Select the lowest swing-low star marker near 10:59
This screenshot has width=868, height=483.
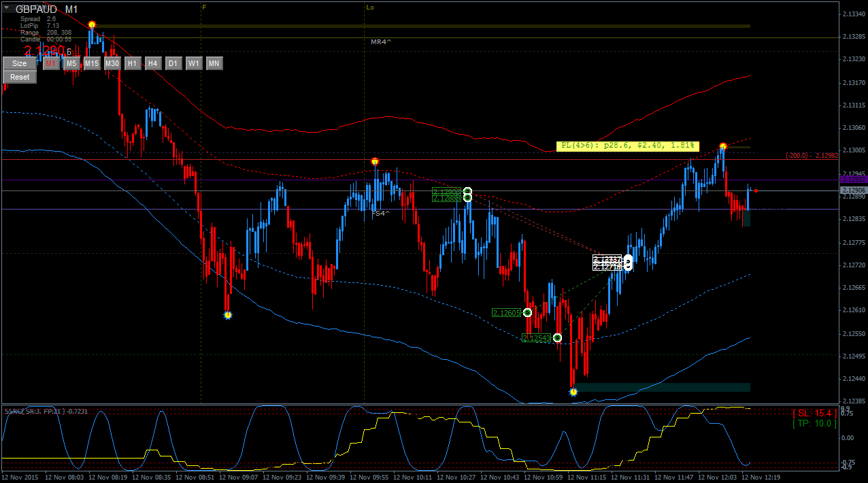pos(573,392)
